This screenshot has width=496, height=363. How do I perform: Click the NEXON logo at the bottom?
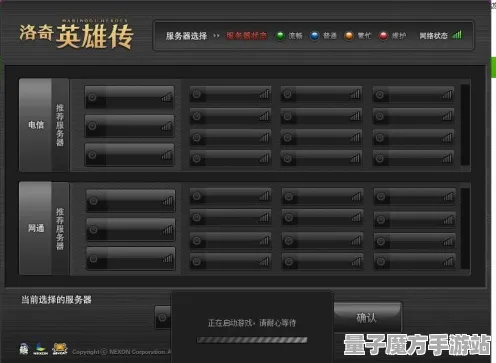coord(40,349)
